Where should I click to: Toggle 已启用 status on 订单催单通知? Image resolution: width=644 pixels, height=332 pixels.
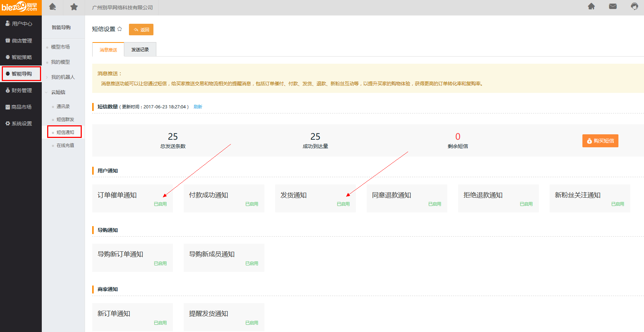coord(160,204)
